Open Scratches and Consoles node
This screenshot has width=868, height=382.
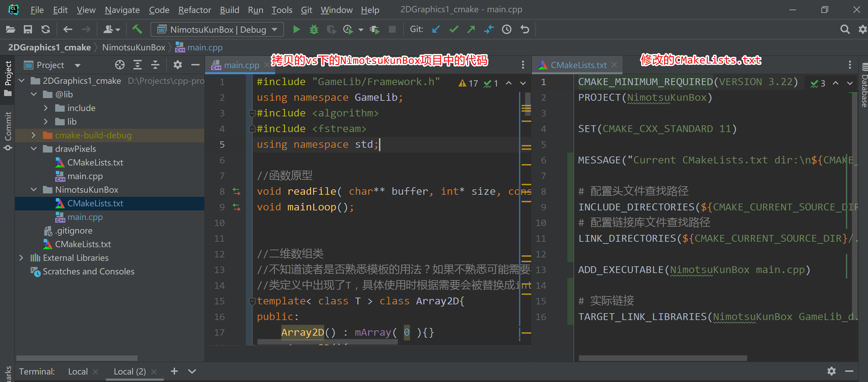88,271
